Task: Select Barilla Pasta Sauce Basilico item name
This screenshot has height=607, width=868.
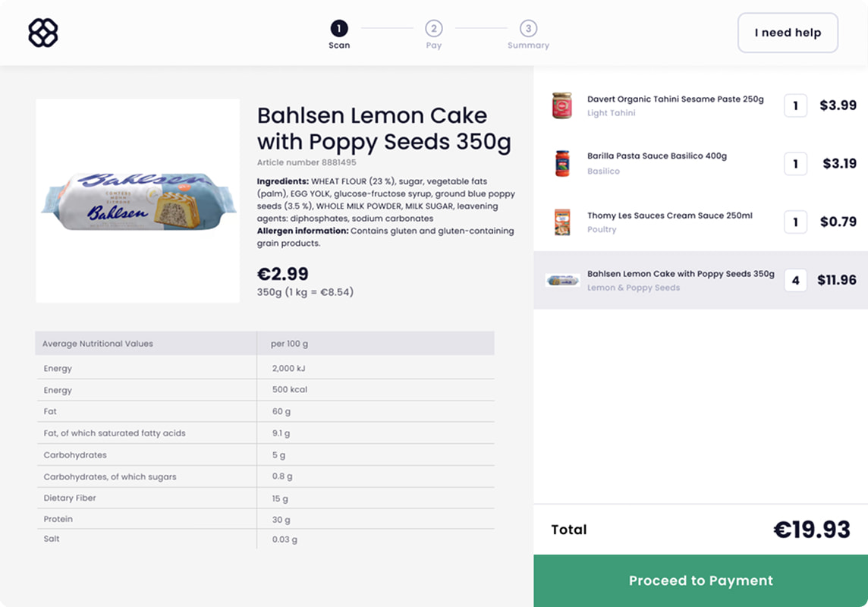Action: [x=657, y=156]
